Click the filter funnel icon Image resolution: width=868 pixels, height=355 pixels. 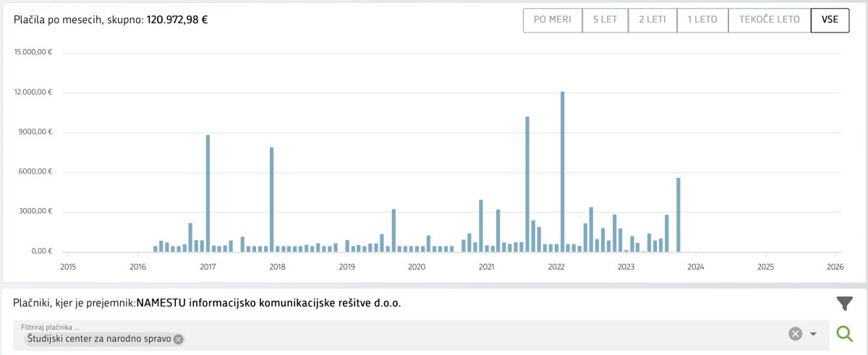click(844, 304)
